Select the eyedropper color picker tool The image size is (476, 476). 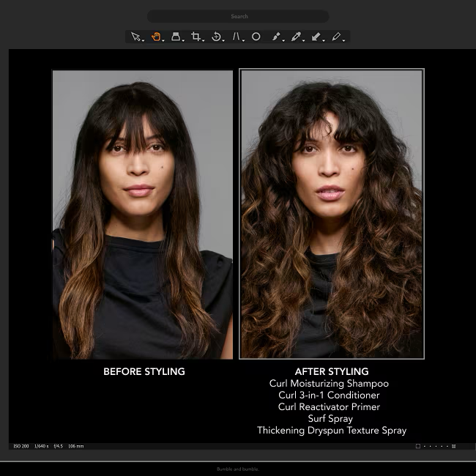[x=296, y=37]
